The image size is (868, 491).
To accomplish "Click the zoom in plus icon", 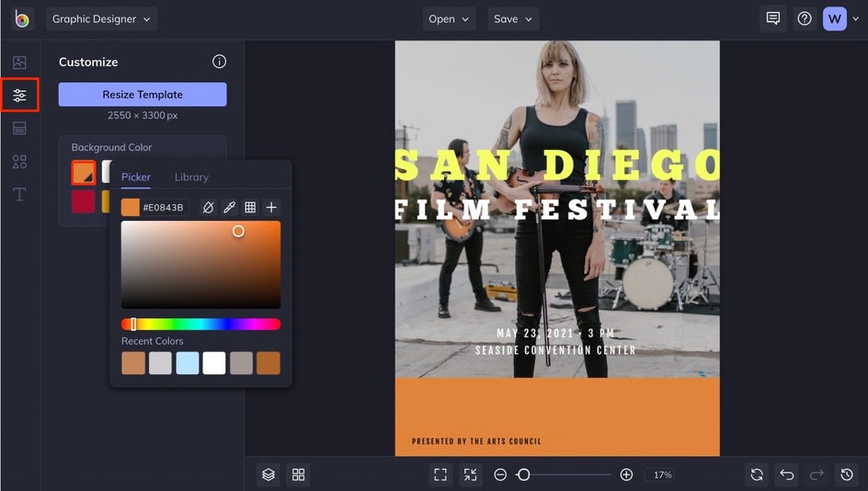I will tap(626, 474).
